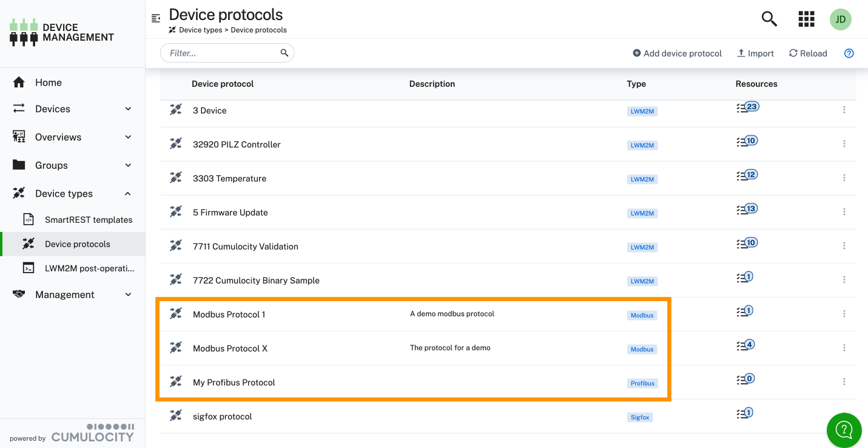Click the SmartREST templates sidebar icon

(29, 219)
